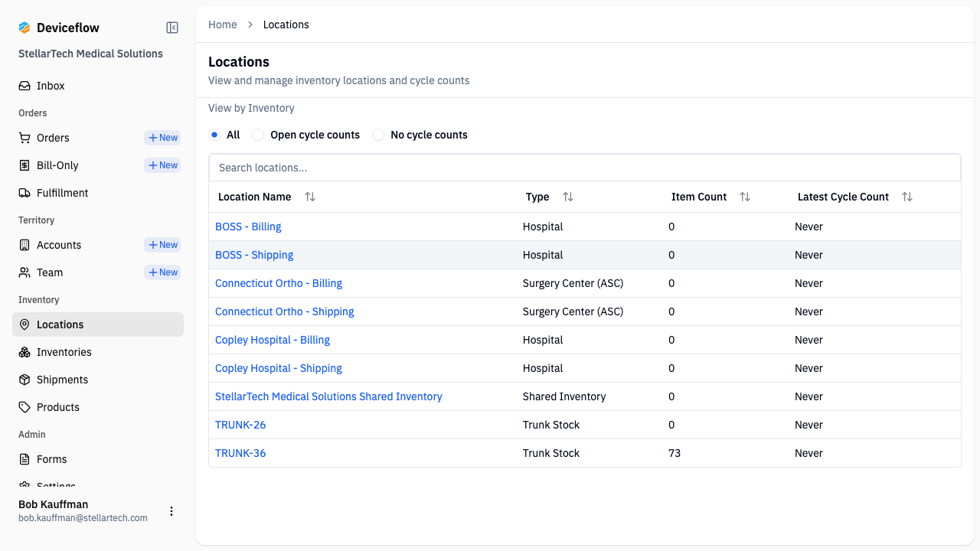Screen dimensions: 980x551
Task: Sort by Location Name arrows icon
Action: pyautogui.click(x=310, y=197)
